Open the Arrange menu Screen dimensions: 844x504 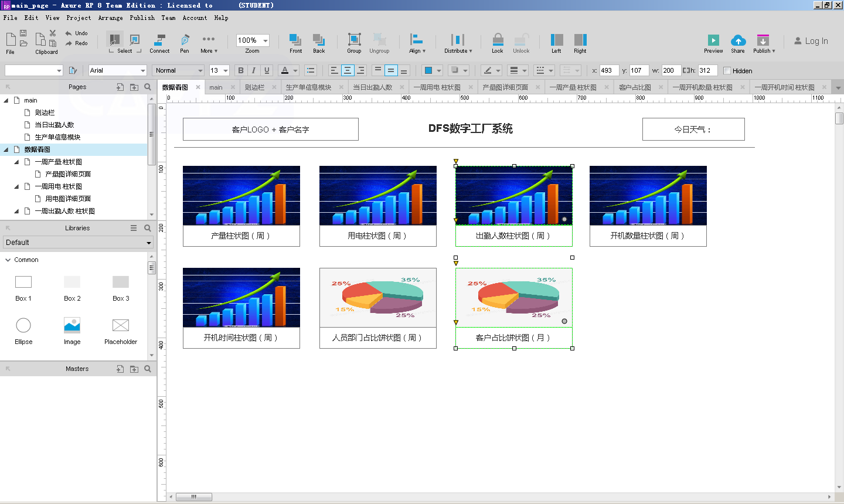point(110,18)
